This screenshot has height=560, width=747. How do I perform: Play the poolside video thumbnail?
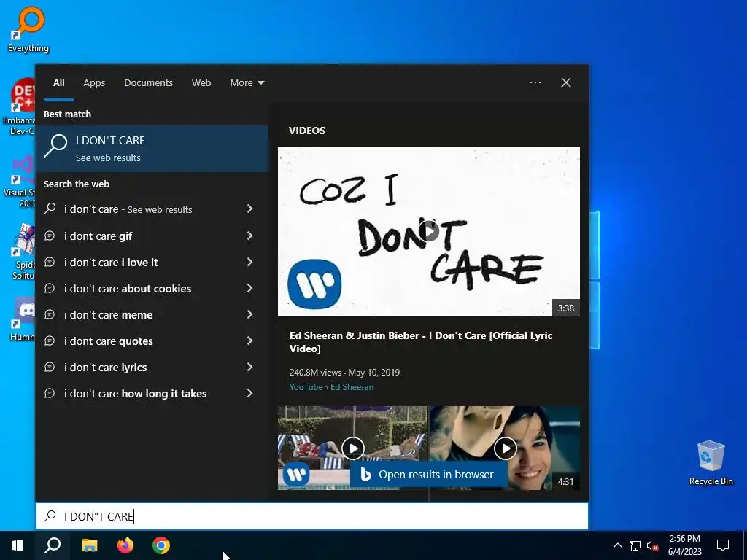pyautogui.click(x=353, y=448)
